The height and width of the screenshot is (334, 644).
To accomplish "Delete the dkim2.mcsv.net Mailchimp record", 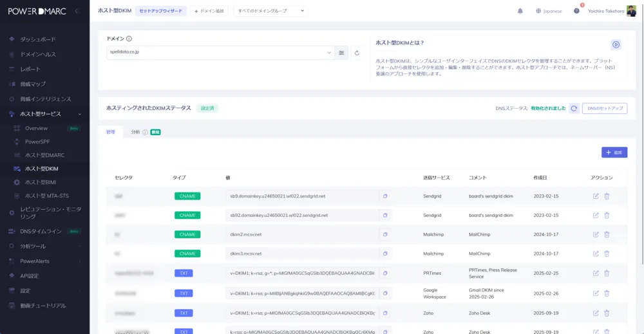I will [x=607, y=235].
